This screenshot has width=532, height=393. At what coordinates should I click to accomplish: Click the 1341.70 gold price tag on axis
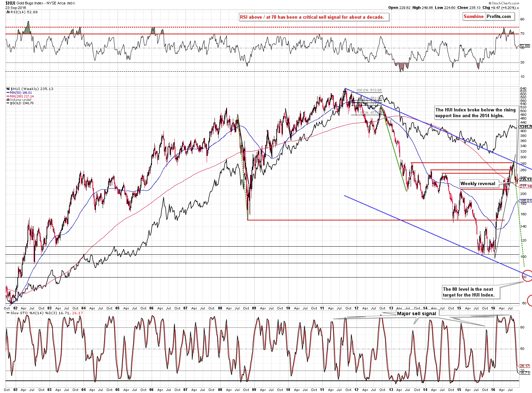pos(526,127)
